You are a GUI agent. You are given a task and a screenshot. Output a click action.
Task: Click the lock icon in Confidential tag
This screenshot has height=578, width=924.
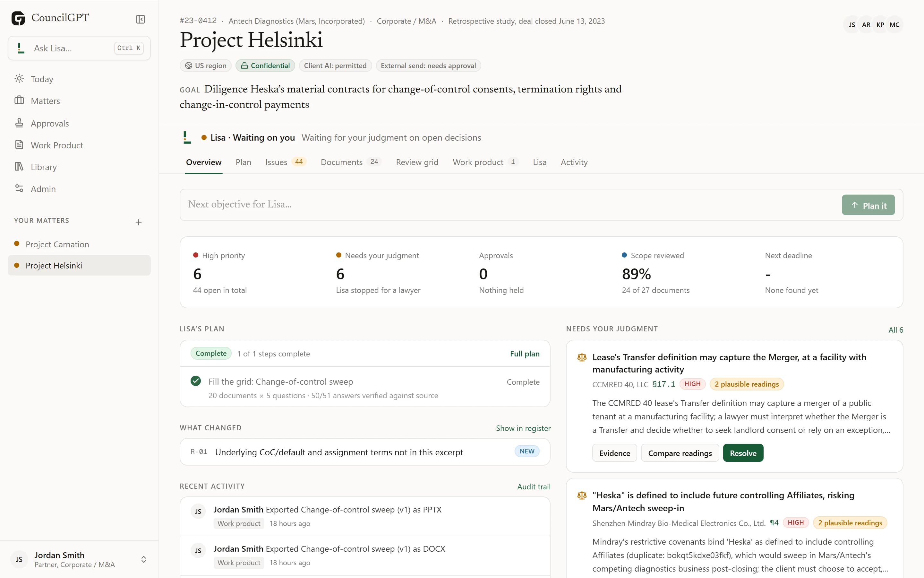click(244, 66)
